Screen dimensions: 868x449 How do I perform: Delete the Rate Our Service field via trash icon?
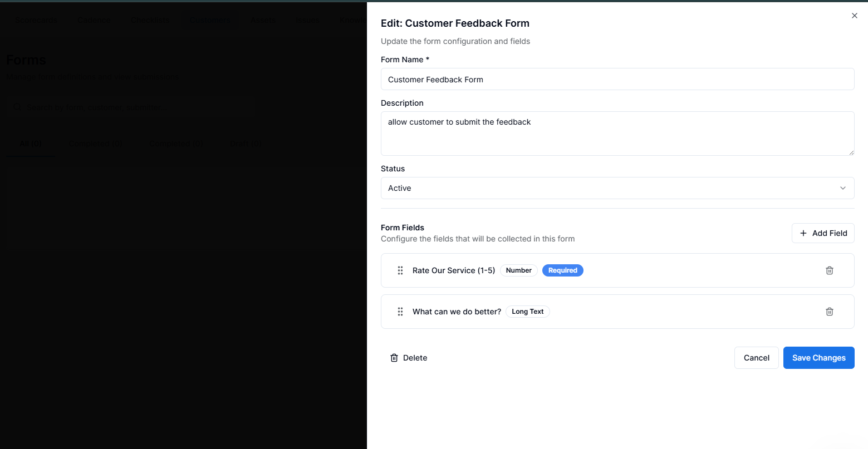[x=829, y=270]
